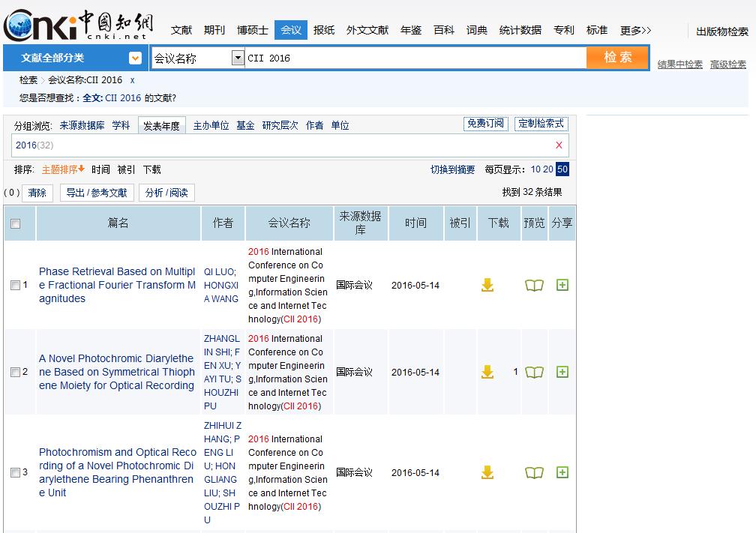Set results per page to 20

(x=548, y=169)
